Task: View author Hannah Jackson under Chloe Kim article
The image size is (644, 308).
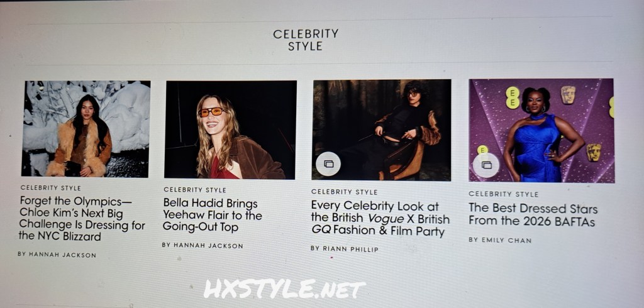Action: pos(57,255)
